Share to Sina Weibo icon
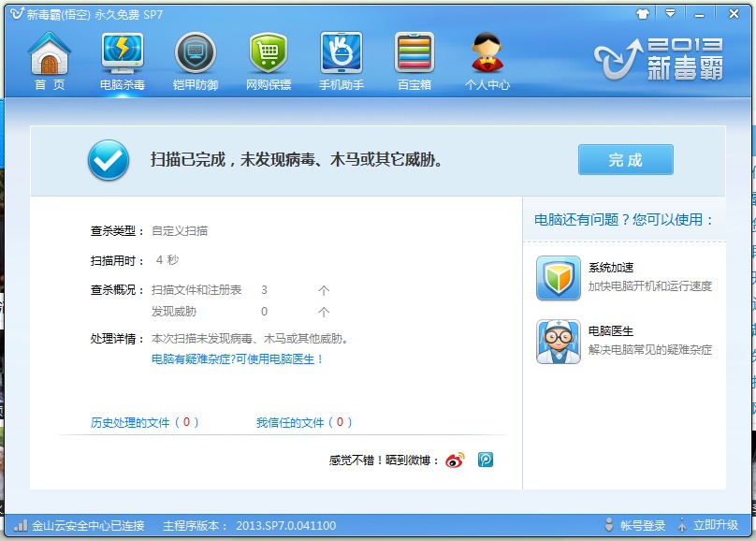The image size is (756, 541). tap(455, 460)
